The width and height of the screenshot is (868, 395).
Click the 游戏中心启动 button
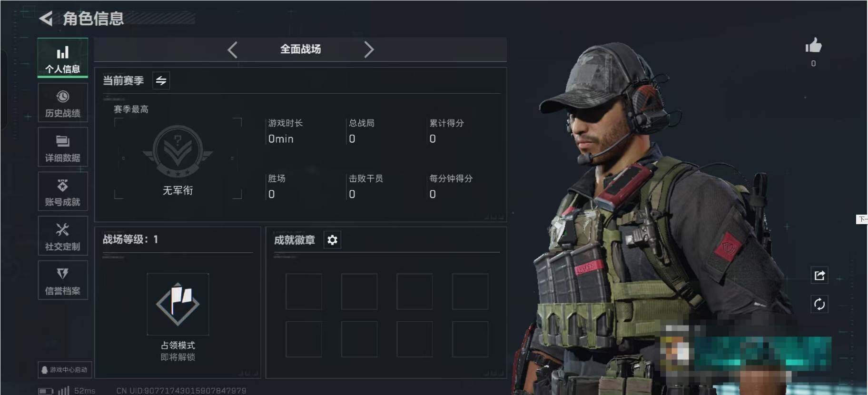click(x=65, y=370)
